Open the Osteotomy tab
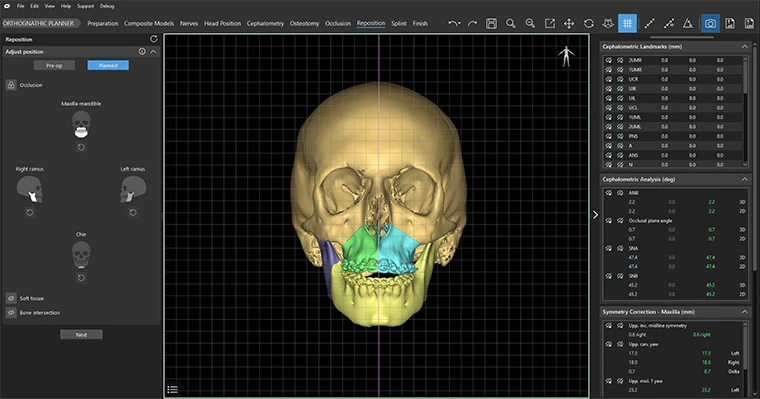The height and width of the screenshot is (399, 760). coord(304,23)
